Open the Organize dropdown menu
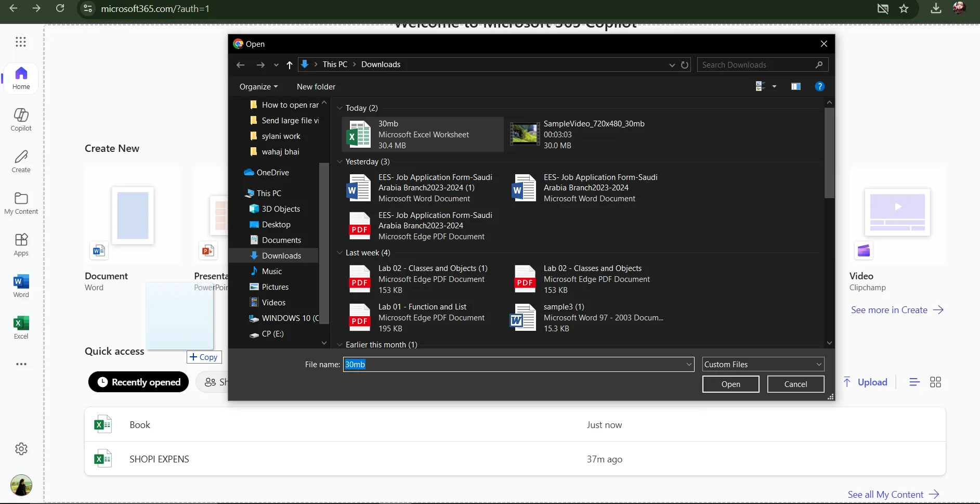 [x=258, y=87]
